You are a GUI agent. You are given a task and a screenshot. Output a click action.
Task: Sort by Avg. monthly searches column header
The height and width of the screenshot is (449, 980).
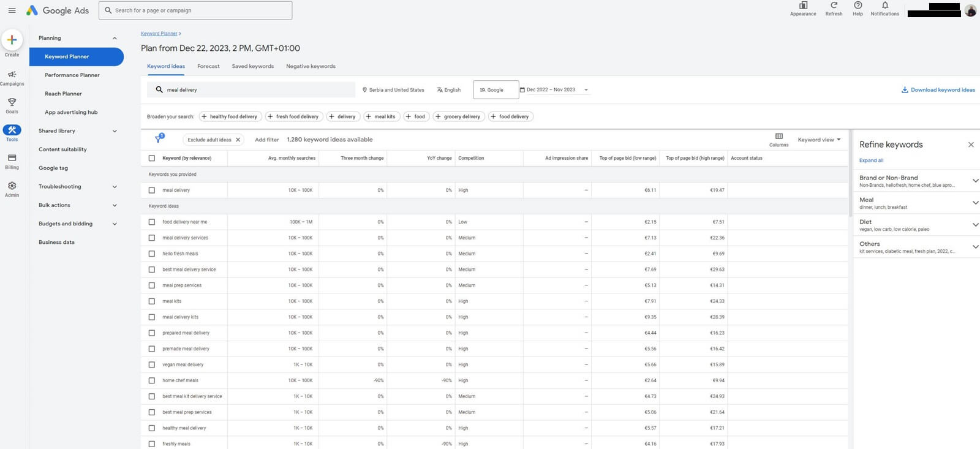coord(292,158)
